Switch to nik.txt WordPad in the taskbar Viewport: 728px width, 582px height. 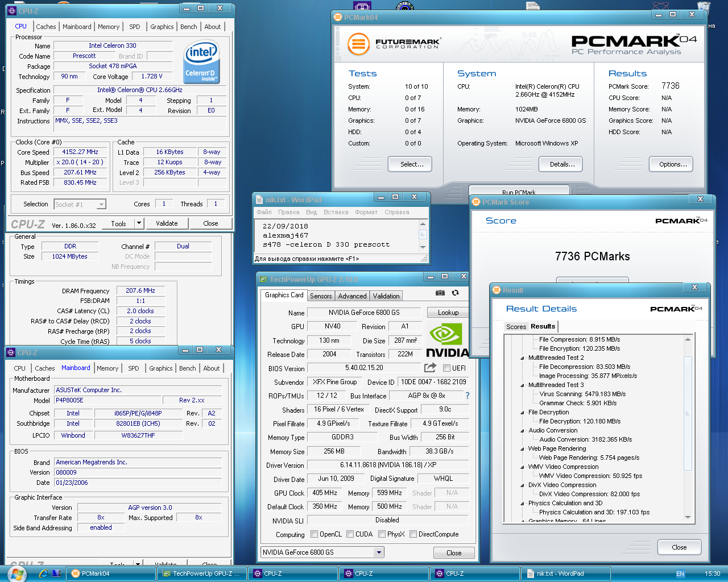click(566, 573)
